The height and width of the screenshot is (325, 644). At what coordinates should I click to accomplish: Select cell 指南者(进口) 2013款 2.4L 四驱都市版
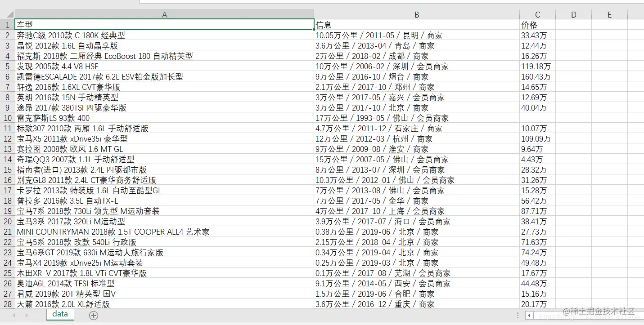point(165,169)
